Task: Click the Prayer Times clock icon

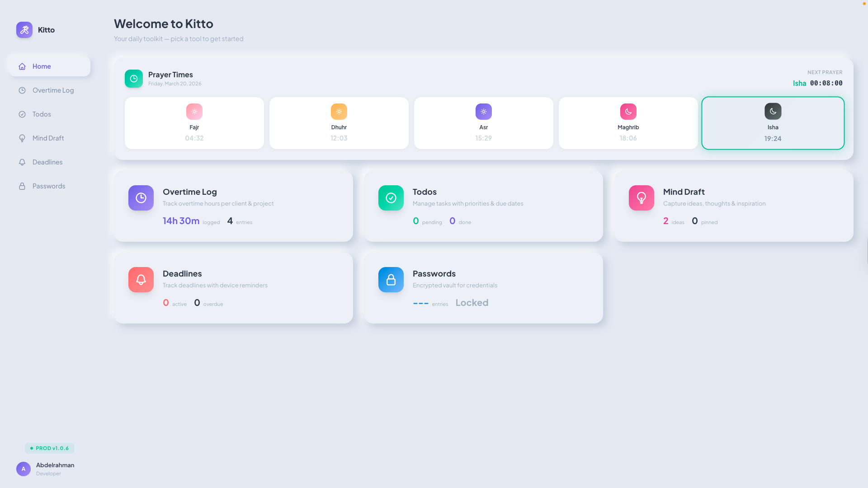Action: click(x=134, y=79)
